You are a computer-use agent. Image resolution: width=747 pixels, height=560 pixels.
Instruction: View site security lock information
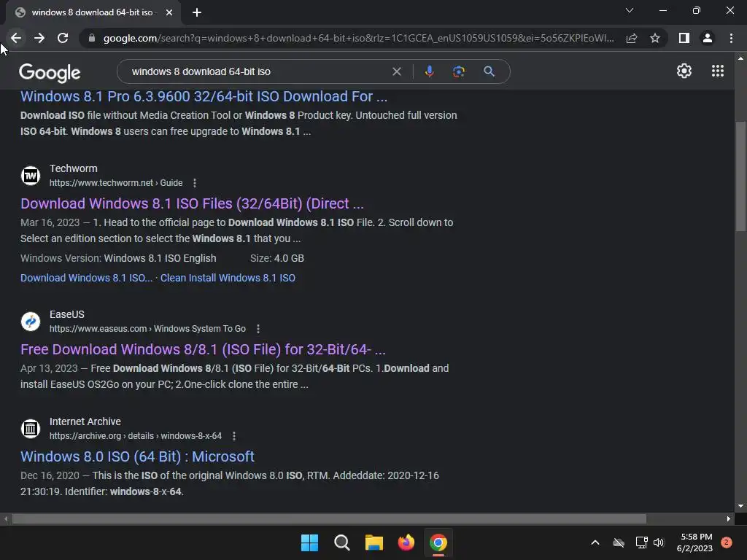(x=92, y=38)
